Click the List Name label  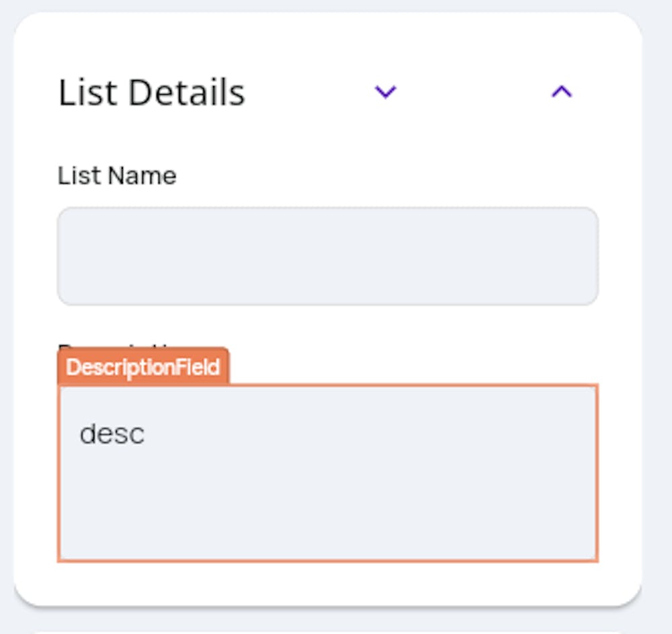[117, 176]
